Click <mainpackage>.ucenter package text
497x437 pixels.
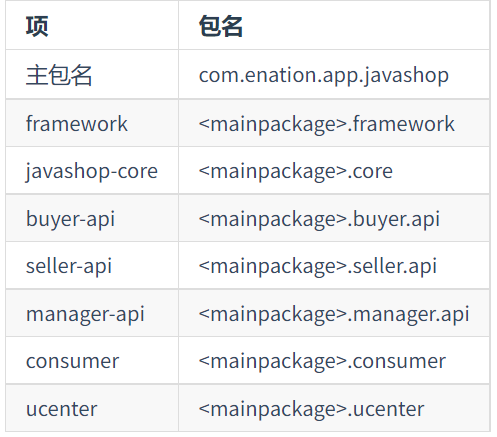tap(311, 410)
